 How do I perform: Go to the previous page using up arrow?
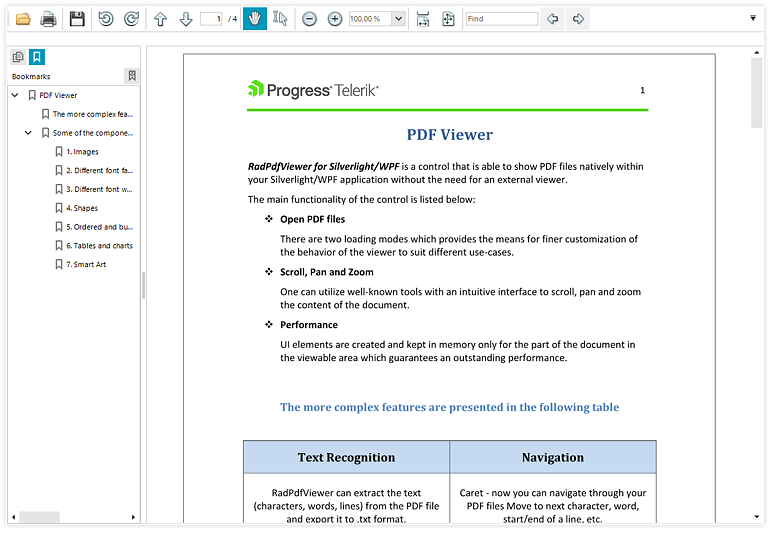tap(161, 19)
